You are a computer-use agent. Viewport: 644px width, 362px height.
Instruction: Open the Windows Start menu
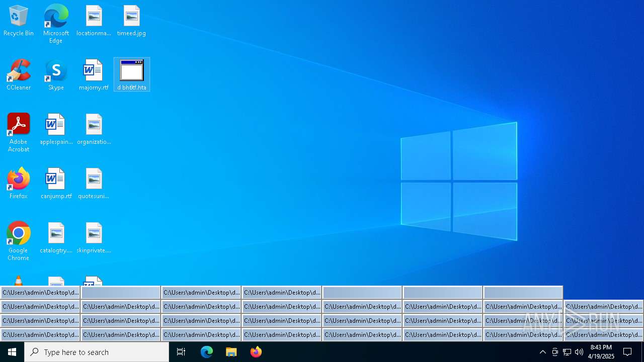[12, 352]
